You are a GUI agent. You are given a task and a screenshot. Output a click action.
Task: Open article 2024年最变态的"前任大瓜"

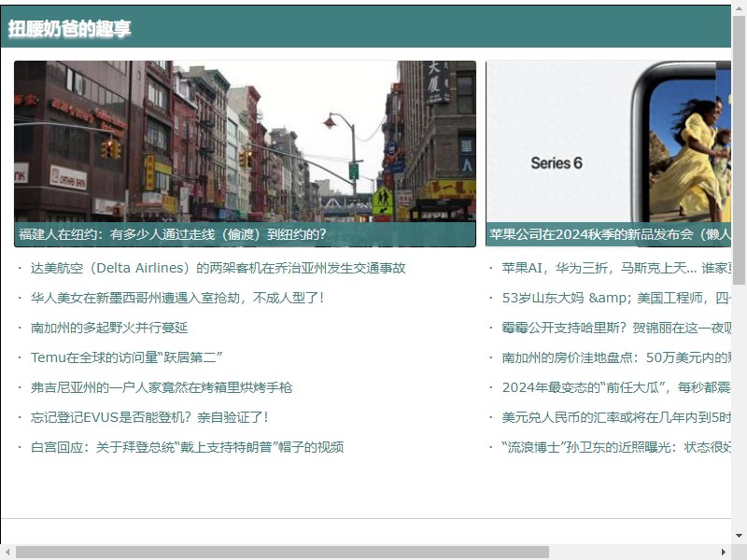point(616,387)
